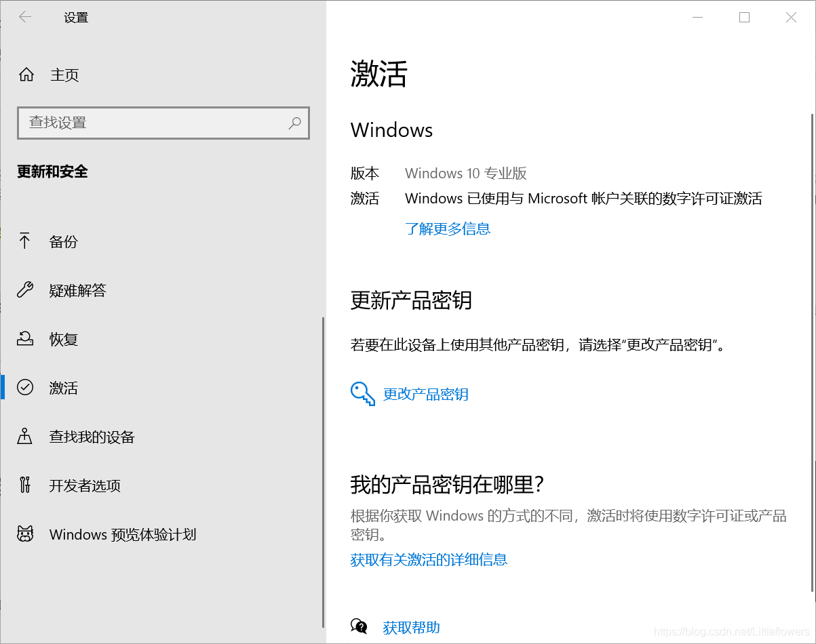Image resolution: width=816 pixels, height=644 pixels.
Task: Click the help chat bubble icon
Action: coord(359,626)
